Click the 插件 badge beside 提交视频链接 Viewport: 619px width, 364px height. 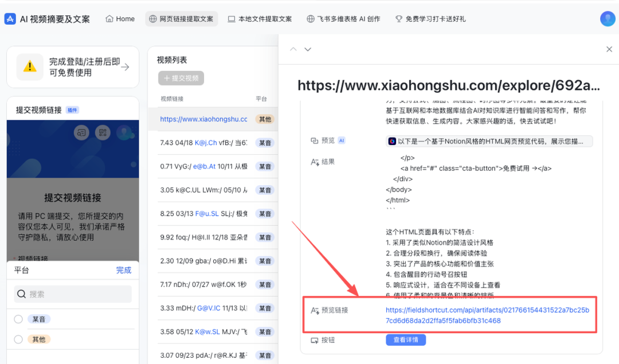coord(73,110)
